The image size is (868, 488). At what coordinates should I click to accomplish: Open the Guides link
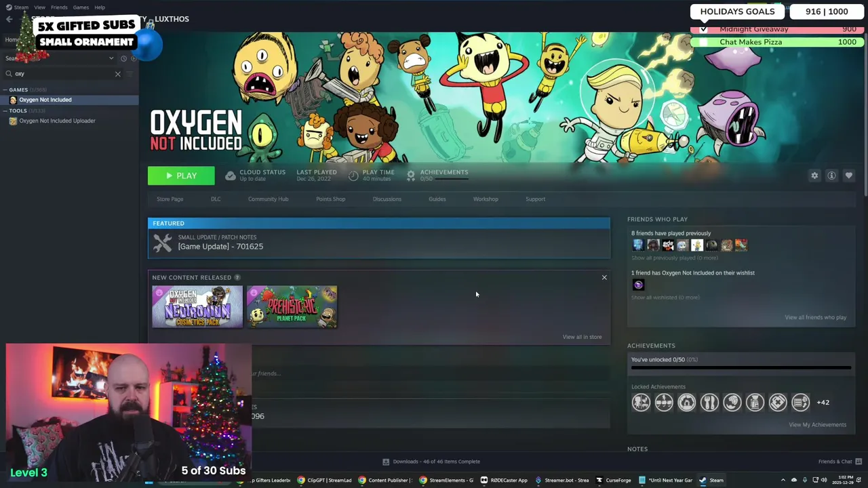click(437, 199)
